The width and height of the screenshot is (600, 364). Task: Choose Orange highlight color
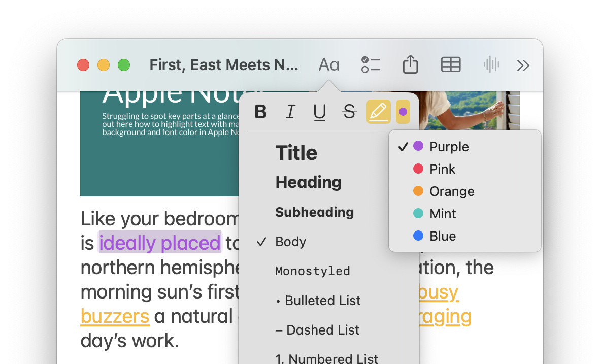tap(464, 191)
